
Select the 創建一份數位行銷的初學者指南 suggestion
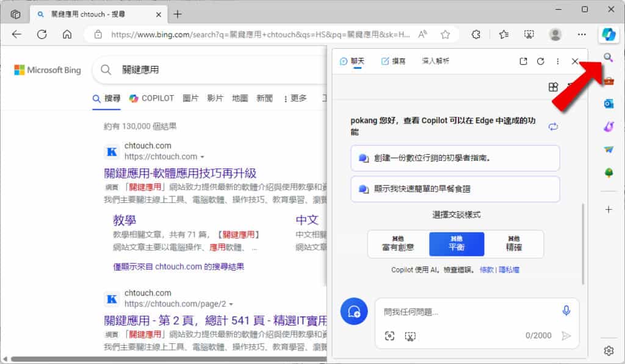point(455,158)
